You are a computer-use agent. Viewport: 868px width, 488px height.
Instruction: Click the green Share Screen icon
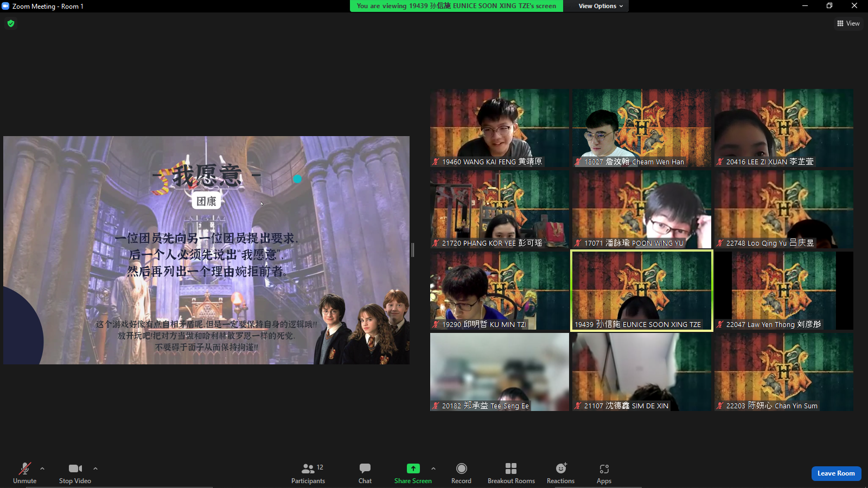pyautogui.click(x=413, y=468)
